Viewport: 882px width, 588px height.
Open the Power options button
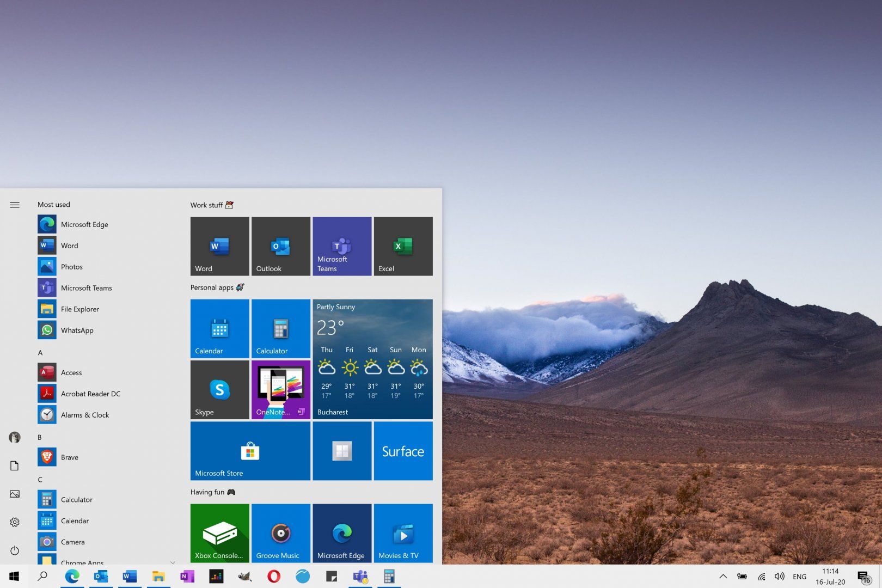tap(15, 550)
